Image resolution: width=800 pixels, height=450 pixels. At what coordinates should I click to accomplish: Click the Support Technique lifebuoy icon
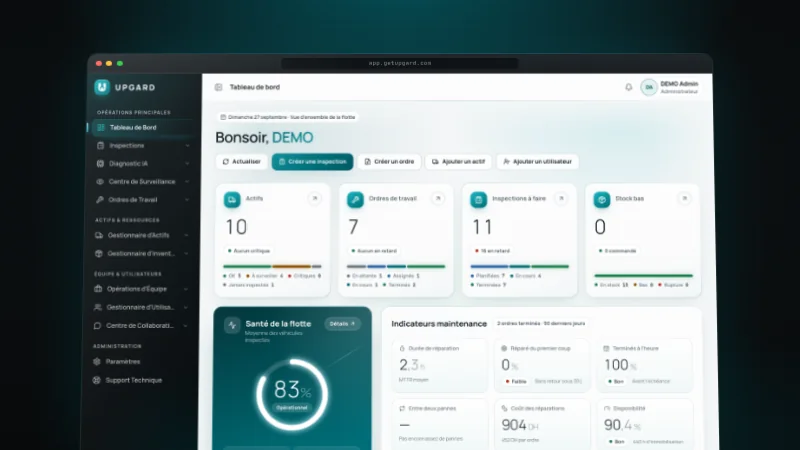(x=96, y=380)
